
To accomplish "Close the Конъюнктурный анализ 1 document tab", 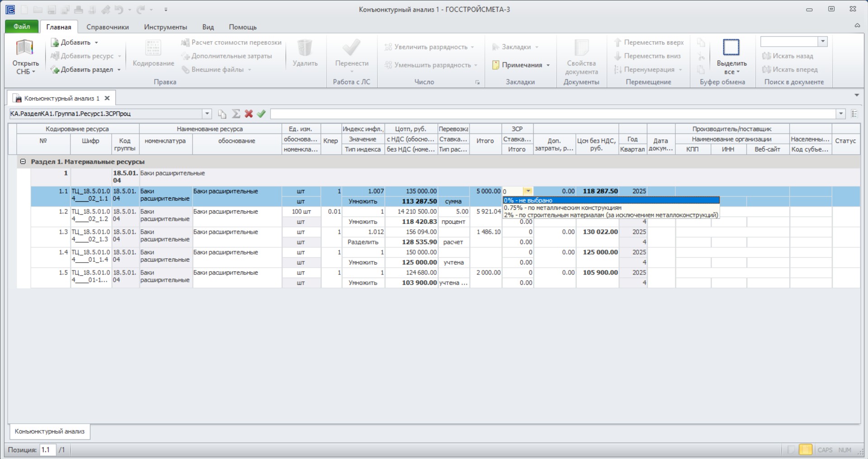I will [107, 98].
